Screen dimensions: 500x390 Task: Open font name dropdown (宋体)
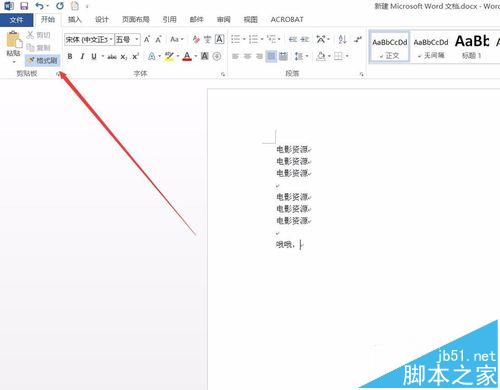click(111, 40)
